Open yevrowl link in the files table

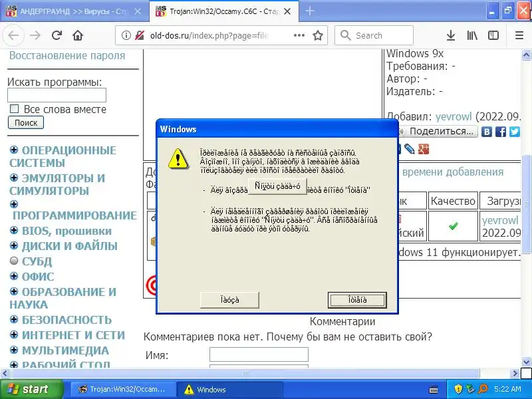(x=500, y=220)
